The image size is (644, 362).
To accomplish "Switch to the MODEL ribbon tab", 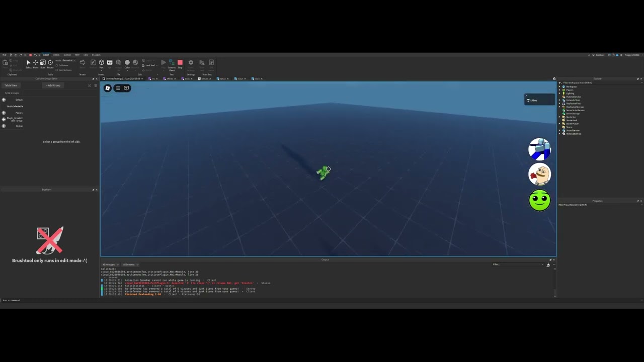I will [56, 55].
